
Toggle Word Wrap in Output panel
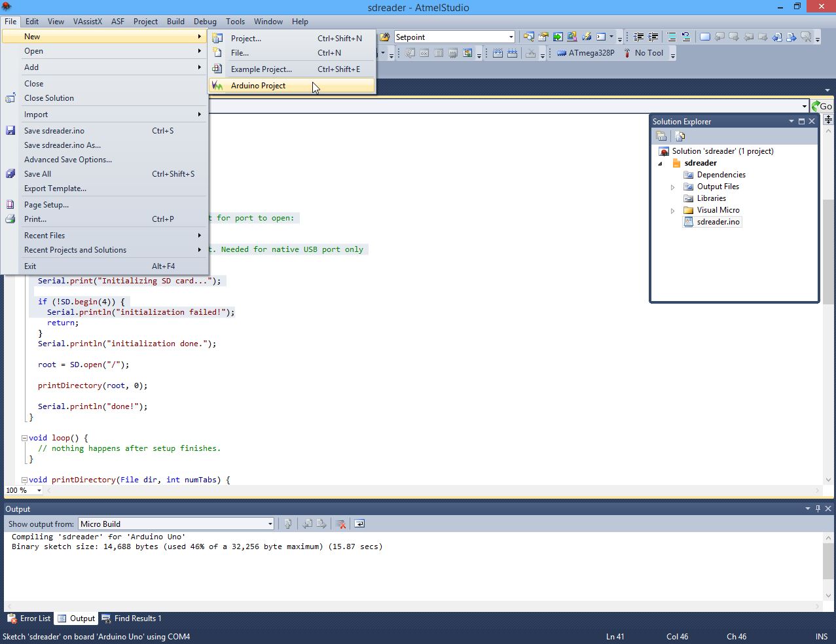tap(359, 524)
